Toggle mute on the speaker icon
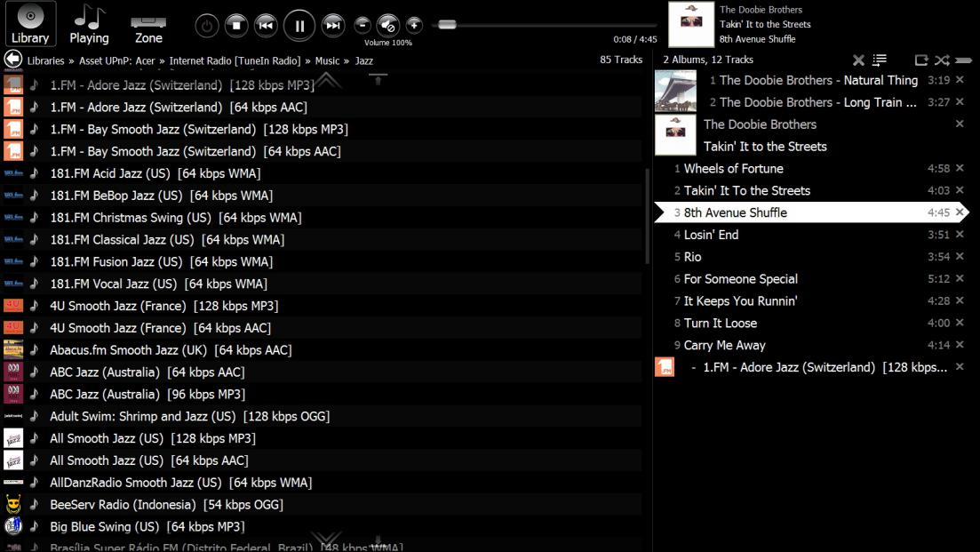 388,25
